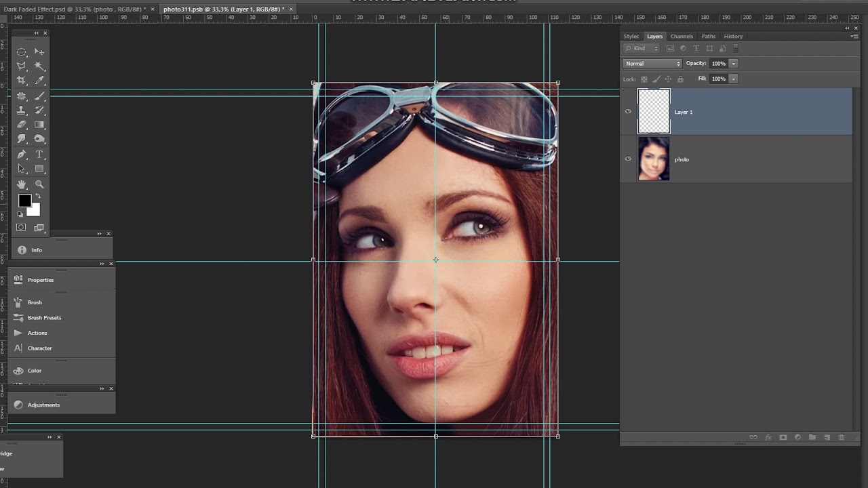
Task: Lock image pixels
Action: click(x=656, y=79)
